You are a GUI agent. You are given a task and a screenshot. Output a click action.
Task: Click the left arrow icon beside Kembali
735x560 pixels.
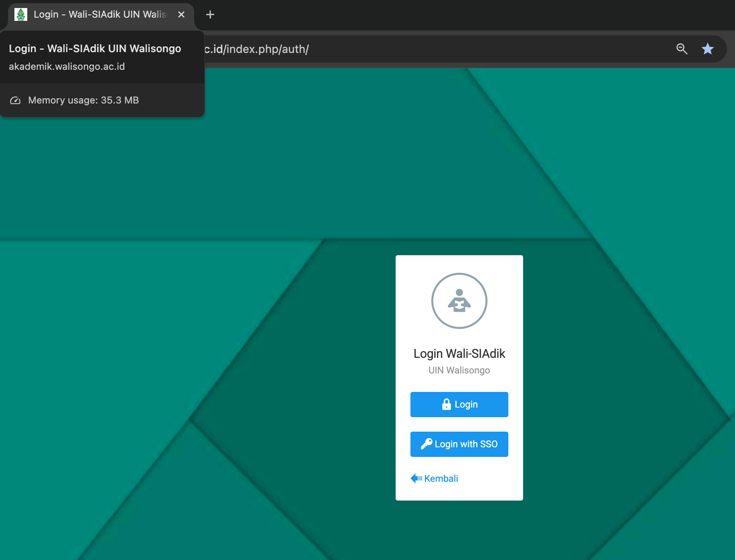tap(416, 478)
